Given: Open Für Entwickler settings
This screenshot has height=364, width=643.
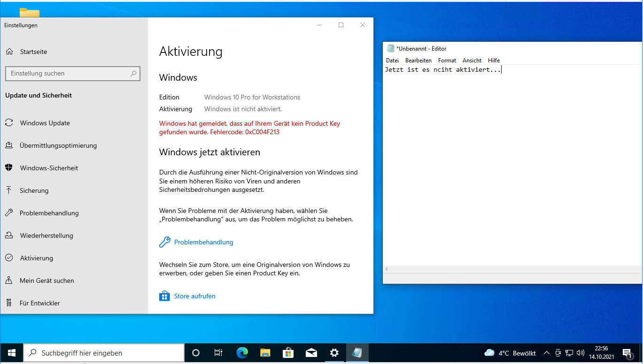Looking at the screenshot, I should click(39, 303).
